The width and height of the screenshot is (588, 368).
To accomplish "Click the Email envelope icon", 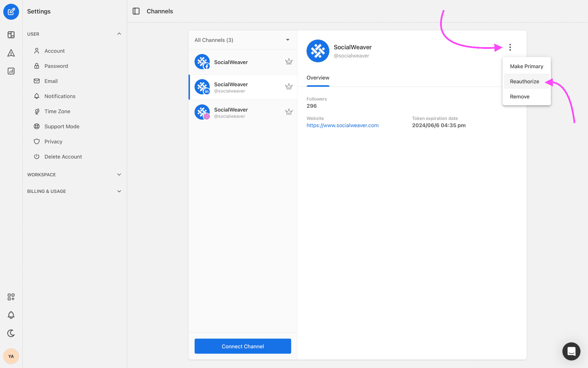I will pos(37,81).
